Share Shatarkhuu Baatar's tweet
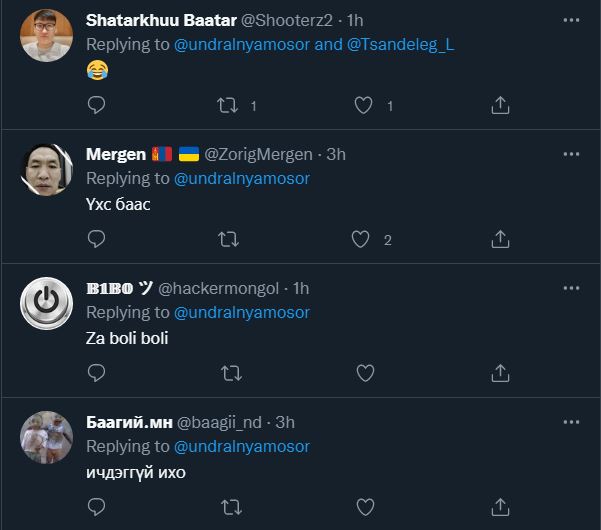 501,105
